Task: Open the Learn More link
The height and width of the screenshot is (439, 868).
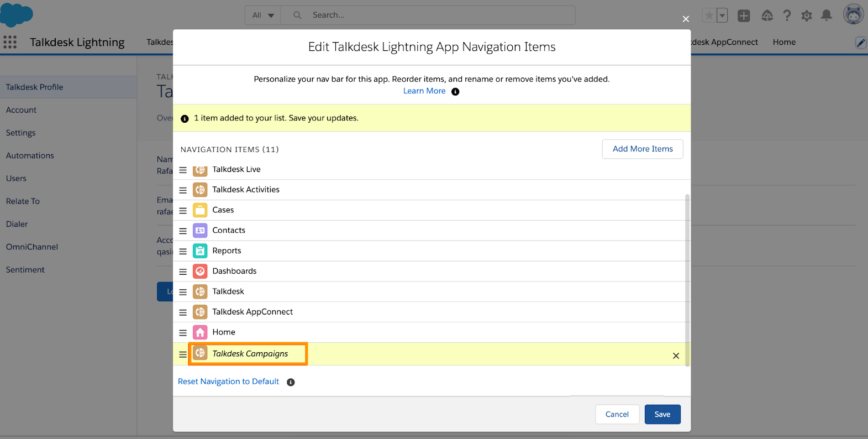Action: point(424,91)
